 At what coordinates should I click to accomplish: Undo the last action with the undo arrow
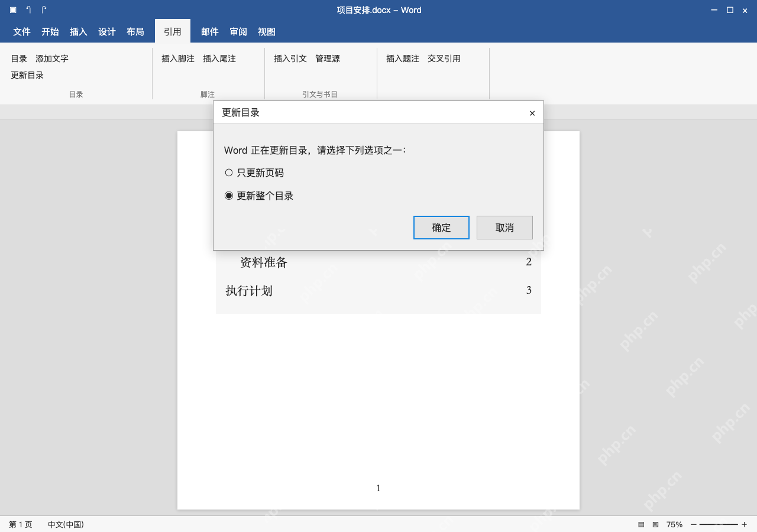[28, 10]
